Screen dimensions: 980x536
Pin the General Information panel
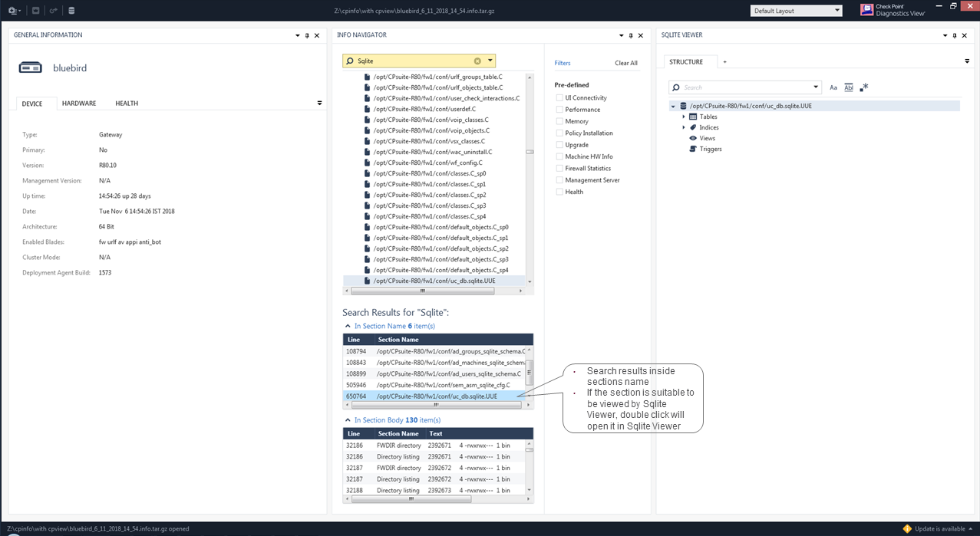(307, 35)
